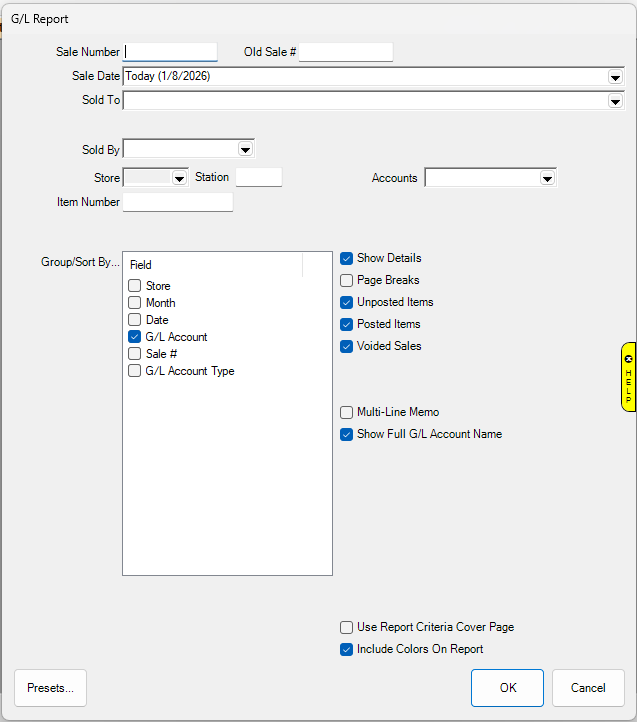Click the yellow HELP tab icon

click(x=628, y=376)
